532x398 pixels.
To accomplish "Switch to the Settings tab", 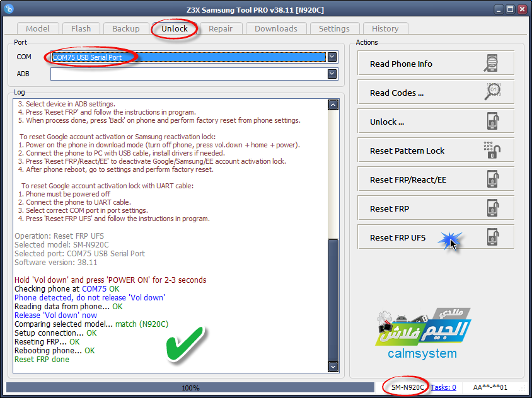I will point(334,28).
